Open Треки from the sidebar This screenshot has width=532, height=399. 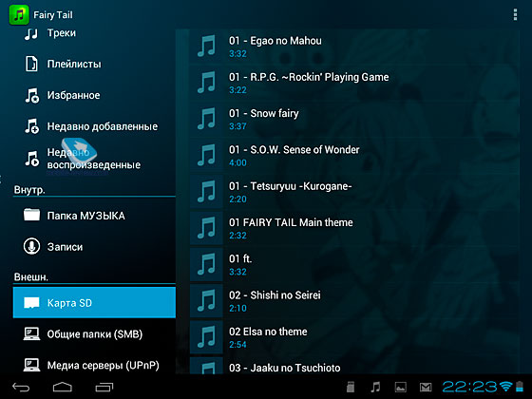coord(94,33)
